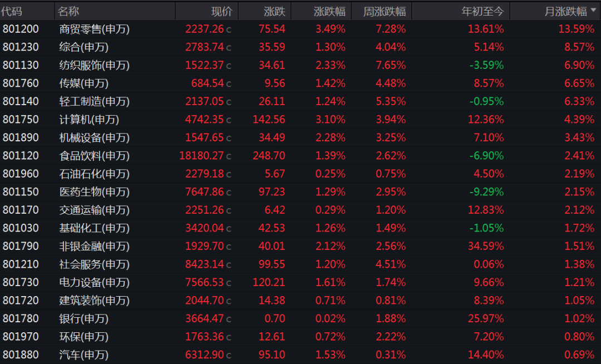Select the 商贸零售(申万) row name
This screenshot has width=601, height=364.
[x=94, y=29]
